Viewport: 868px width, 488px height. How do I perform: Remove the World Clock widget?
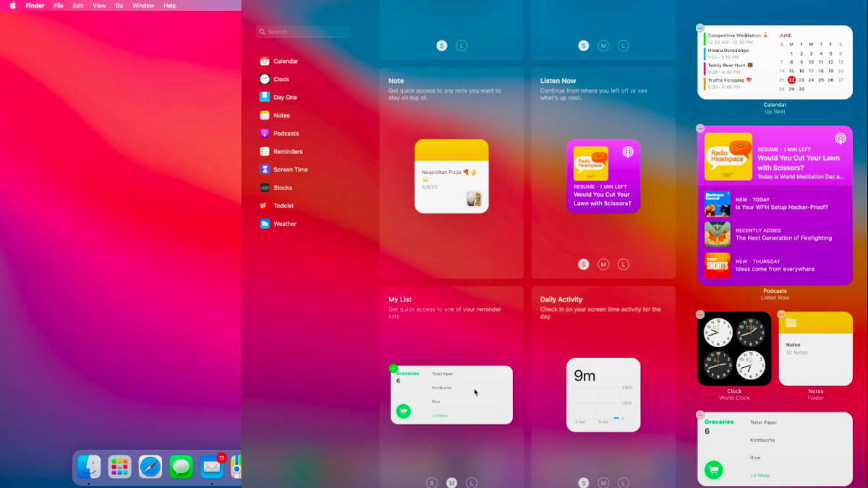699,314
